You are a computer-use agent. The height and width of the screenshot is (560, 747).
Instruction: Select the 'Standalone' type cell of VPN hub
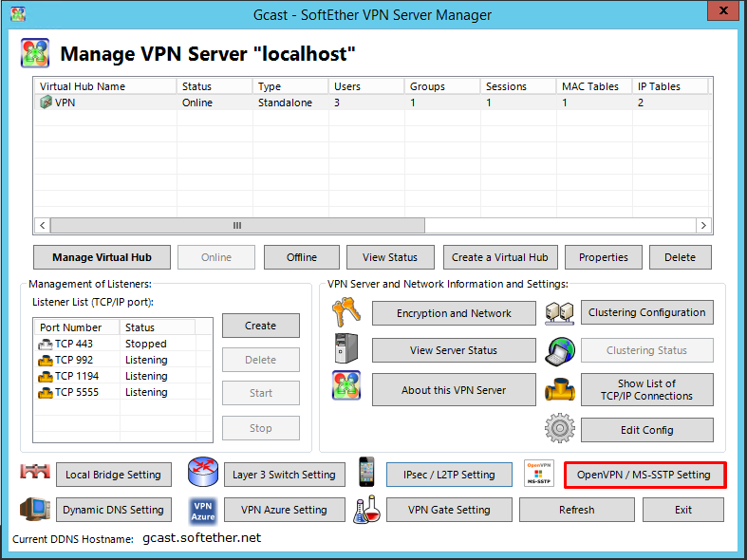[x=285, y=103]
